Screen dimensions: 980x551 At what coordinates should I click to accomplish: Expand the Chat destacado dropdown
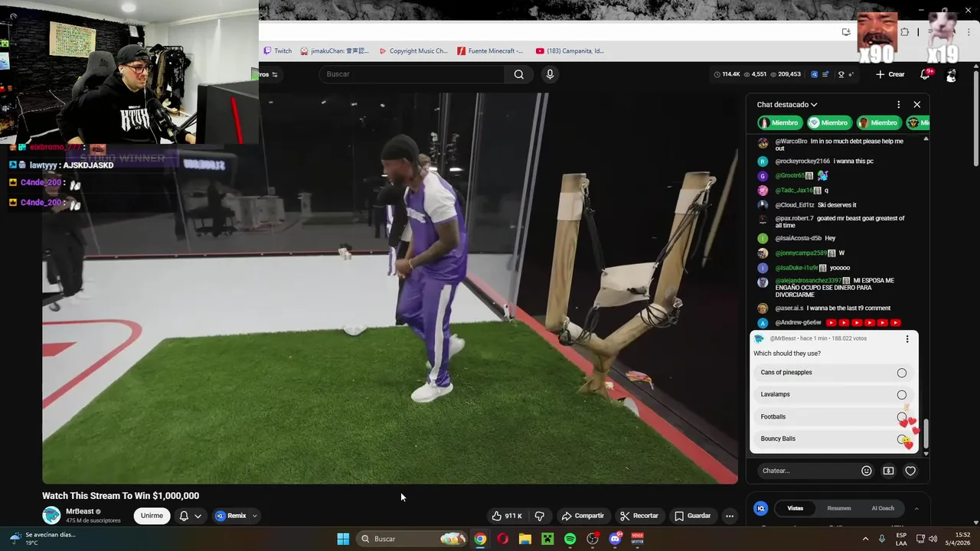click(787, 104)
